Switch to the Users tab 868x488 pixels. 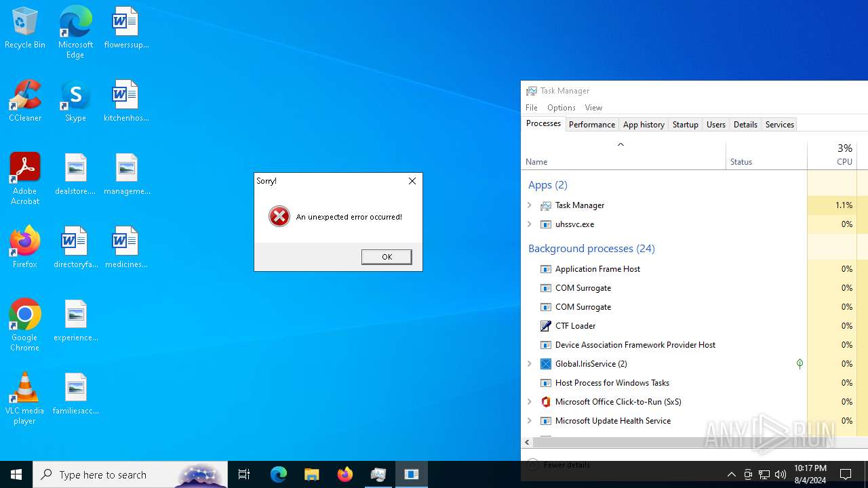(716, 125)
